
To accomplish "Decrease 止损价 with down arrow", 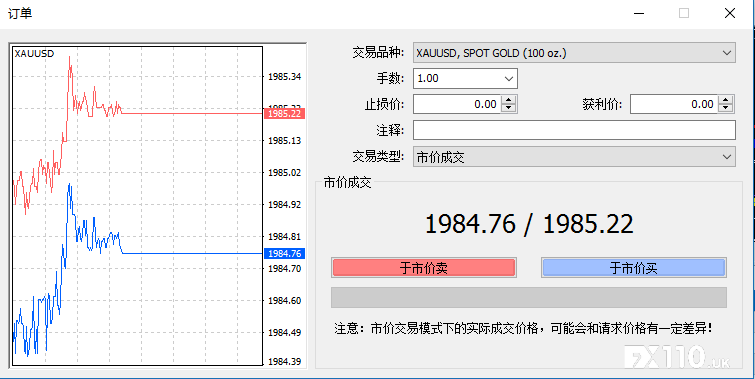I will pyautogui.click(x=509, y=108).
